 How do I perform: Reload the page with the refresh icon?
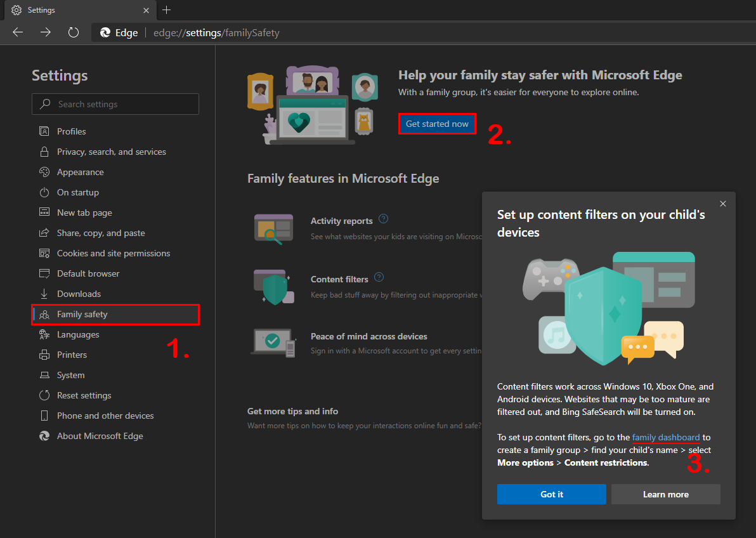(x=74, y=32)
